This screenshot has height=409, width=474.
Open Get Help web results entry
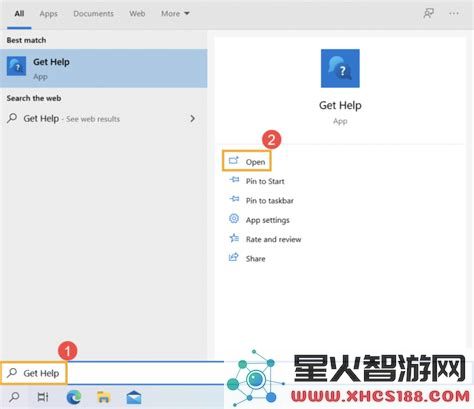pos(103,119)
